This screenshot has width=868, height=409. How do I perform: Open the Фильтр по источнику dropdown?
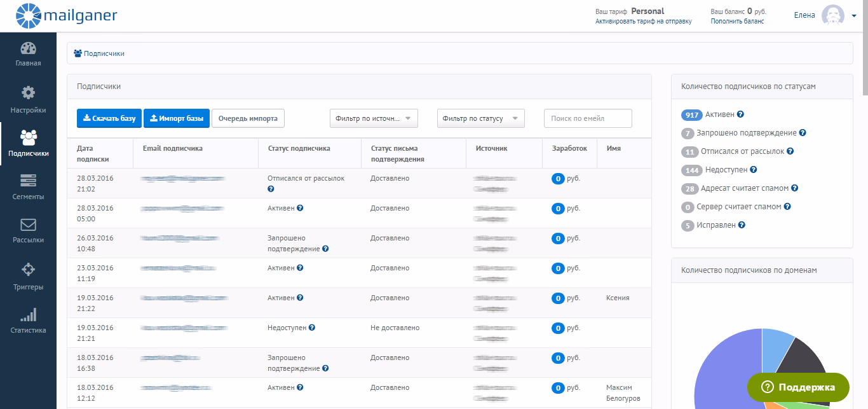pos(374,118)
